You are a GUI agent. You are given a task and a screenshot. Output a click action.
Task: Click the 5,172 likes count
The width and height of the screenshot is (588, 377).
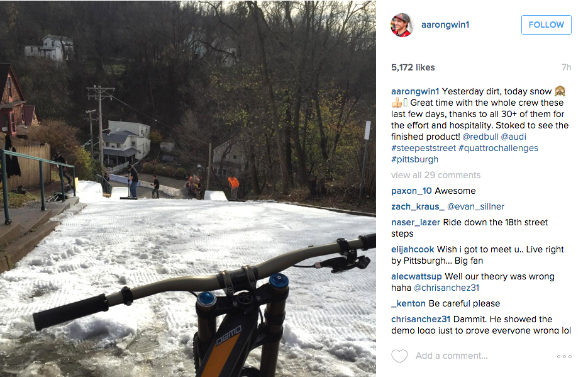(x=413, y=67)
